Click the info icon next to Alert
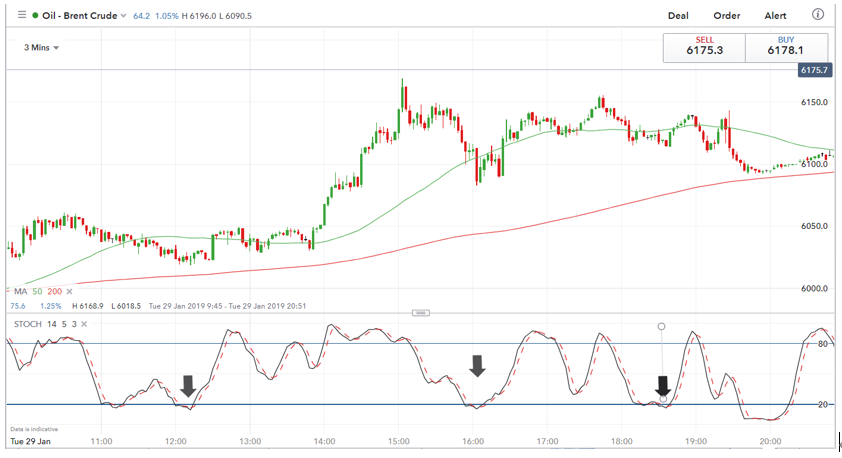Viewport: 842px width, 458px height. (818, 15)
